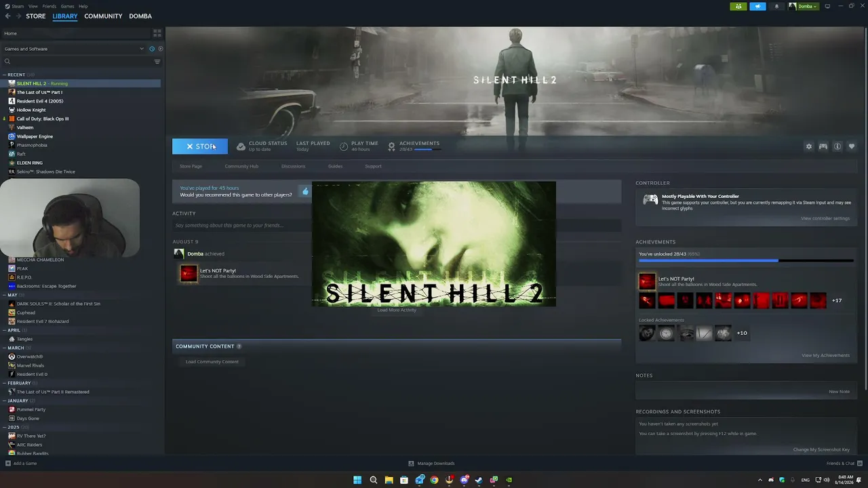Go to the COMMUNITY tab
868x488 pixels.
103,16
